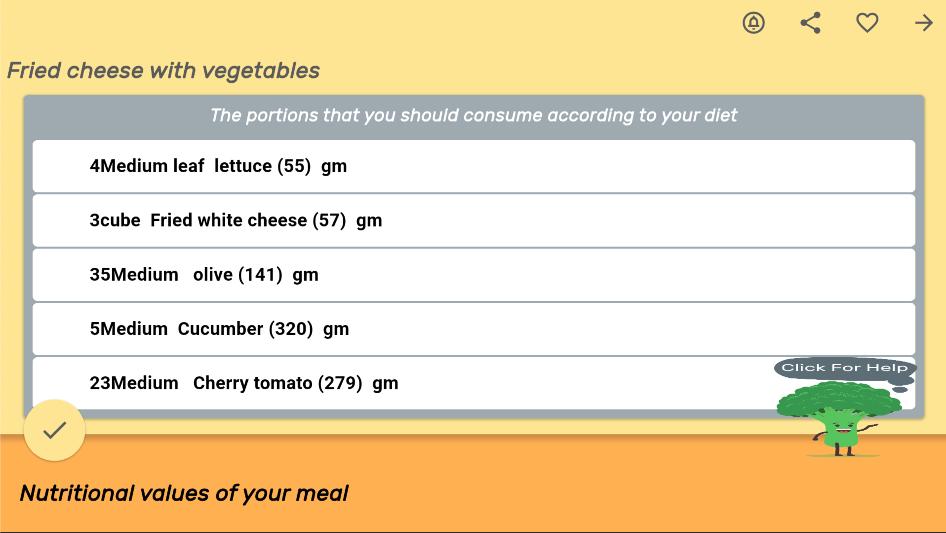Click the diet portions header text

coord(473,115)
